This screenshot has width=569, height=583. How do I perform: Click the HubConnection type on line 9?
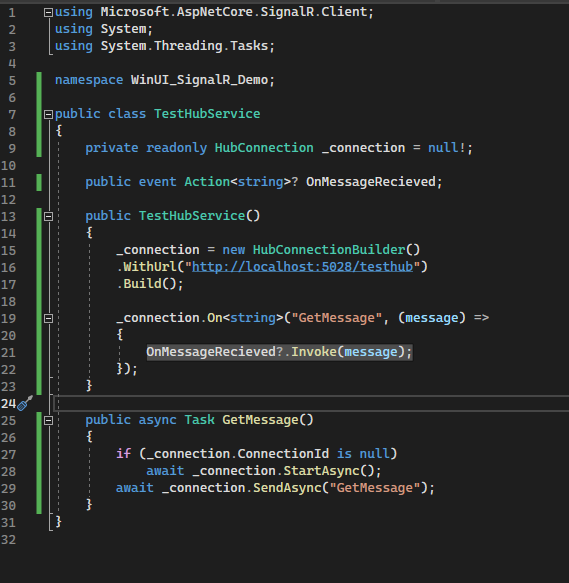[x=264, y=148]
